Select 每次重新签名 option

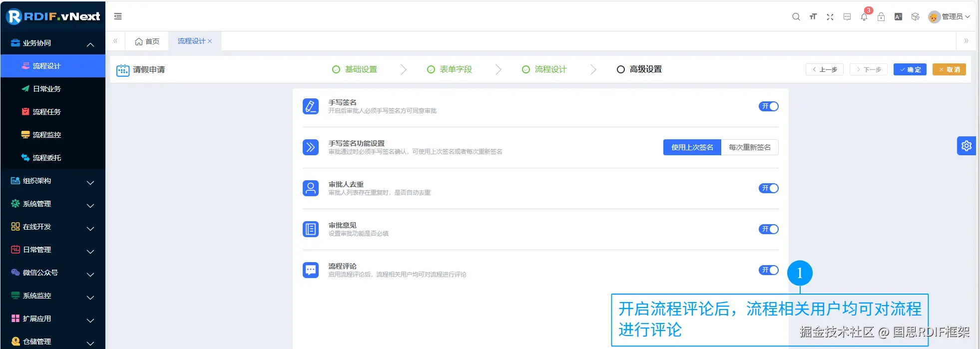750,147
